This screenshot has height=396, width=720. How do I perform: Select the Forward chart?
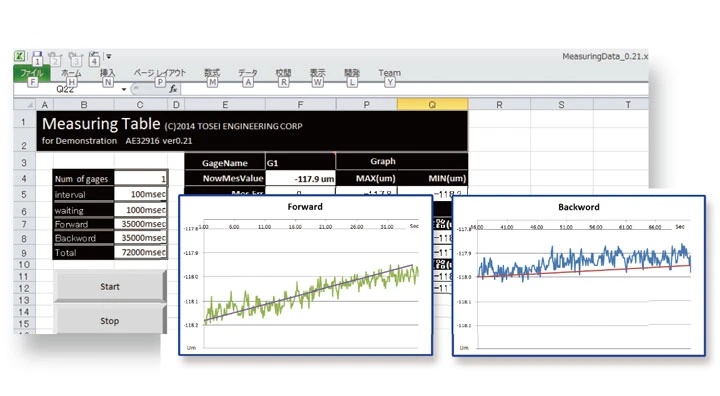tap(305, 275)
